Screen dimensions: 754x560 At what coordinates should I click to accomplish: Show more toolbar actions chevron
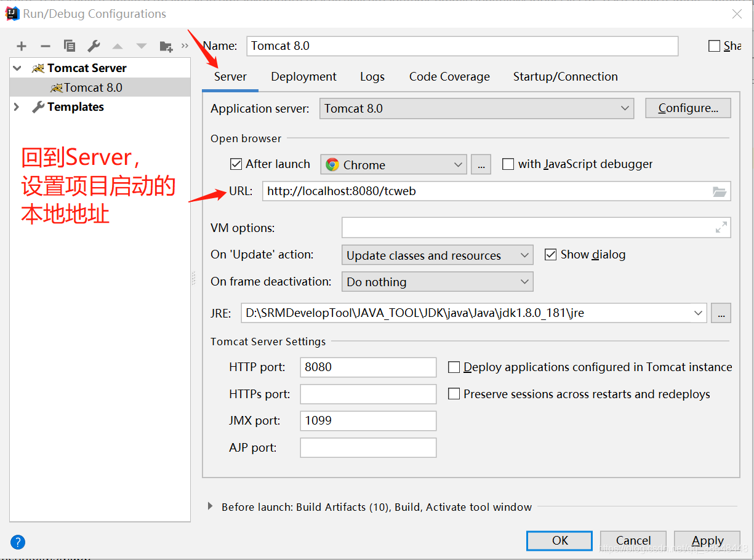(x=185, y=46)
